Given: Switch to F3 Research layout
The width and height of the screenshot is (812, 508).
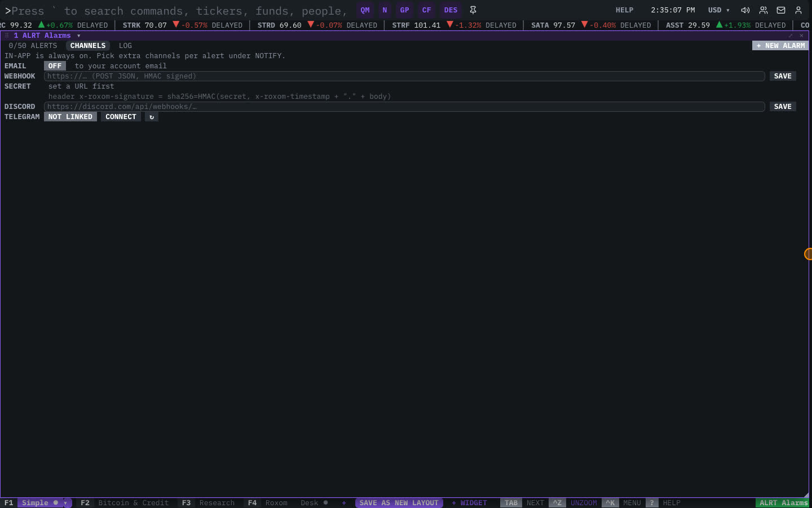Looking at the screenshot, I should click(208, 503).
